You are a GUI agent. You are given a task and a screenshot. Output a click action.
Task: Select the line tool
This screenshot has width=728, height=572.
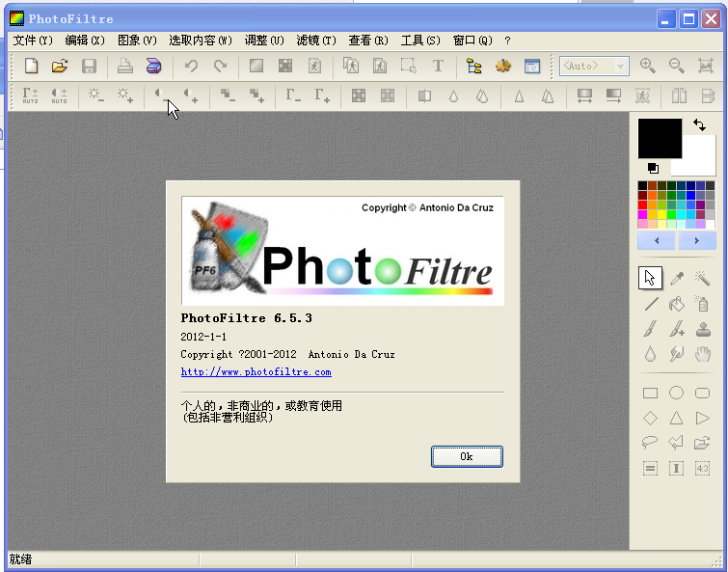(x=651, y=304)
